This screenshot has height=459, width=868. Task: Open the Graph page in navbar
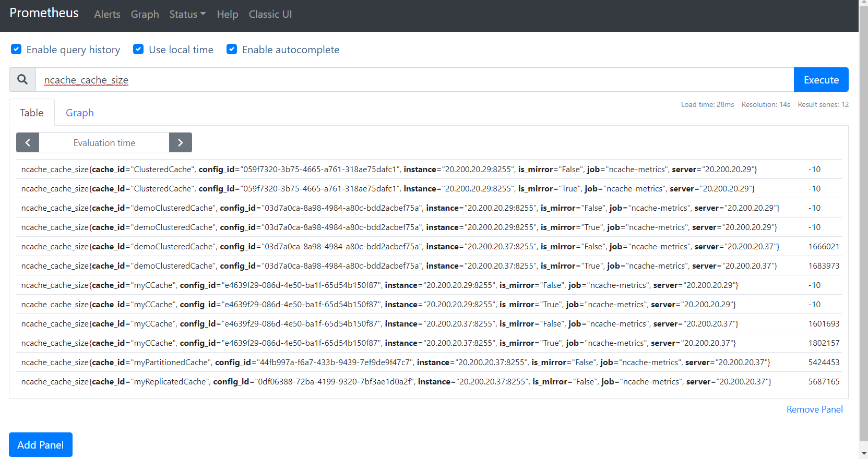pos(145,14)
